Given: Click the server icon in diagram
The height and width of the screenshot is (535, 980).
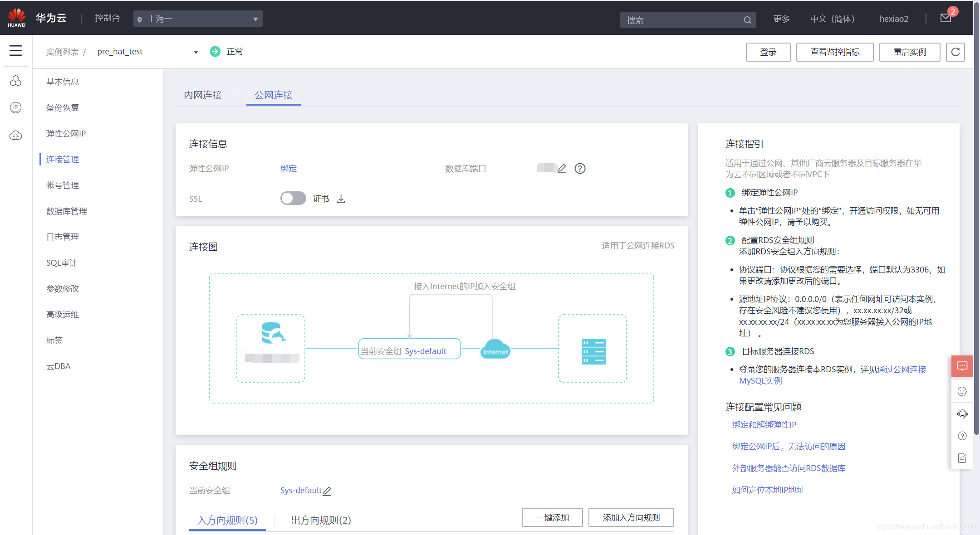Looking at the screenshot, I should (x=593, y=351).
